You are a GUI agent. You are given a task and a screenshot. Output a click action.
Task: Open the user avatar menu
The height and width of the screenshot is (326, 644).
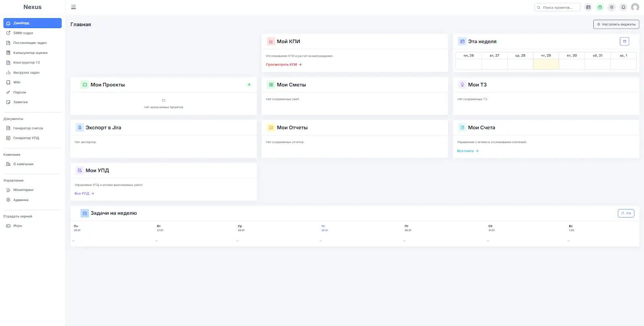click(x=635, y=7)
